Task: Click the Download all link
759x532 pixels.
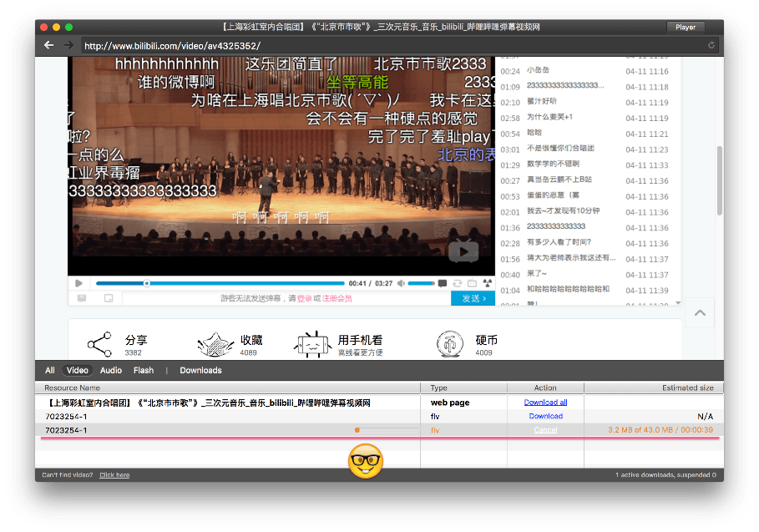Action: pyautogui.click(x=545, y=403)
